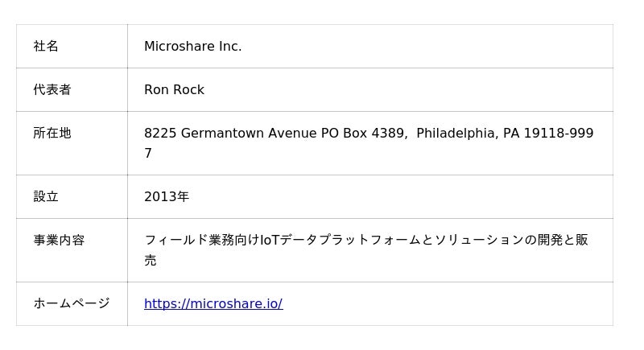
Task: Click the 設立 label cell
Action: point(46,197)
